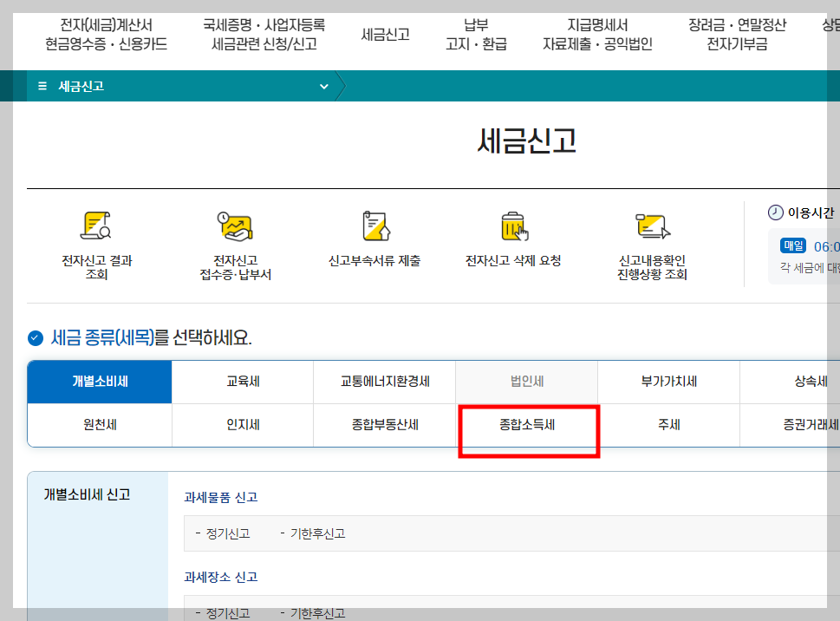The width and height of the screenshot is (840, 621).
Task: Click the 개별소비세 신고 side label
Action: pos(87,494)
